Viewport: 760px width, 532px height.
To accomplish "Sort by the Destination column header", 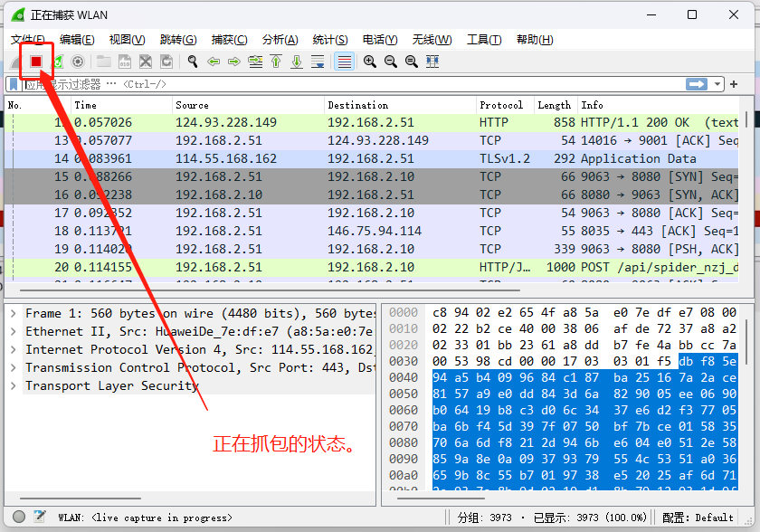I will [x=400, y=105].
